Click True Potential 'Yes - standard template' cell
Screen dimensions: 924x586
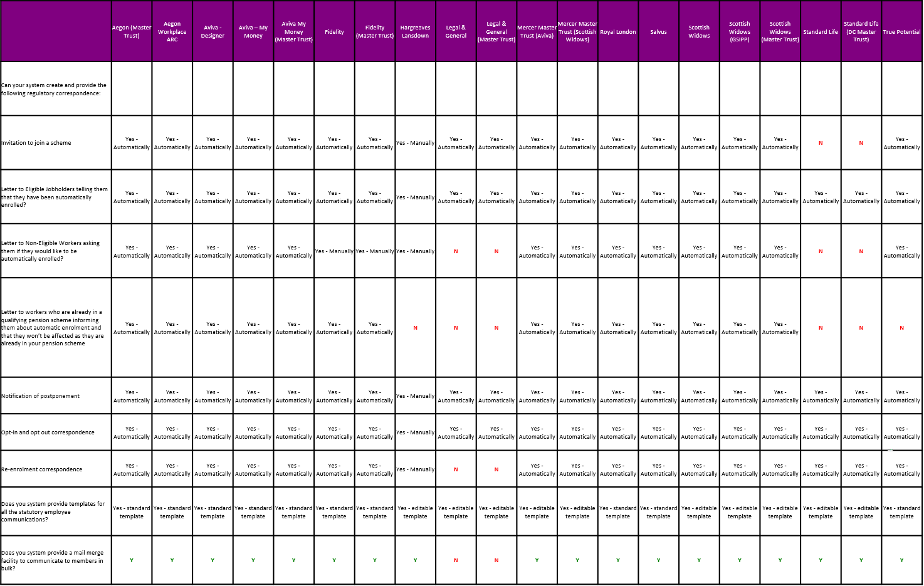902,512
